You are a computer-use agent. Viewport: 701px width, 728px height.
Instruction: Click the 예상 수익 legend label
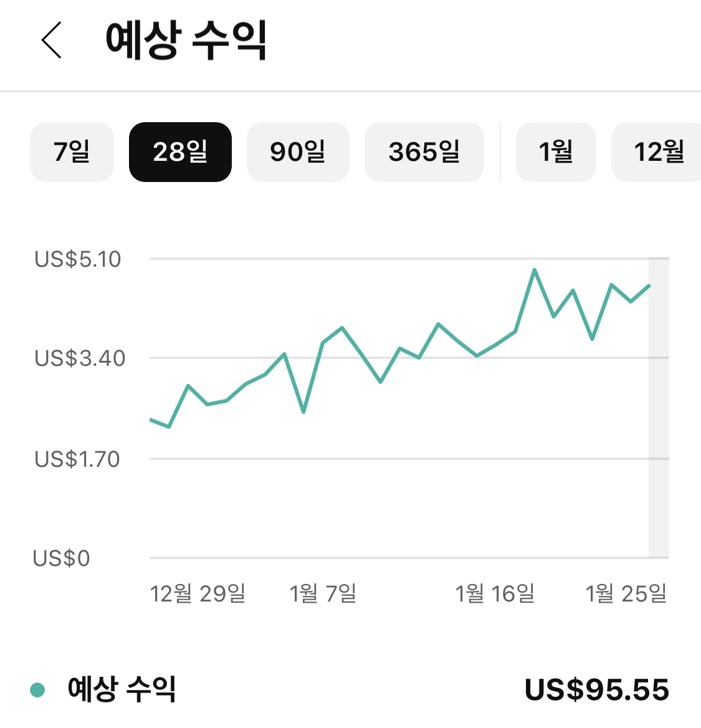[122, 689]
